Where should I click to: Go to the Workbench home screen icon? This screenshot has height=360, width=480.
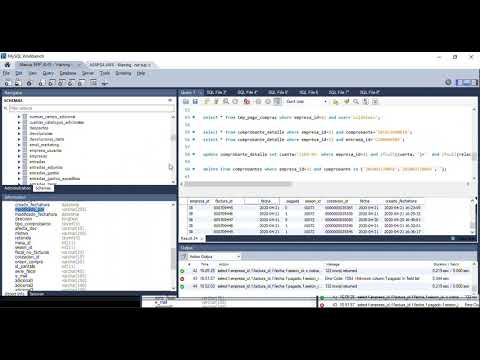click(x=7, y=65)
